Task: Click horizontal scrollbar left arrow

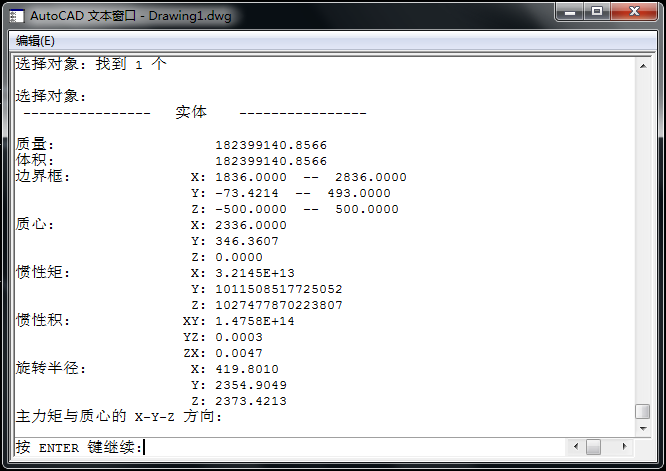Action: [x=573, y=446]
